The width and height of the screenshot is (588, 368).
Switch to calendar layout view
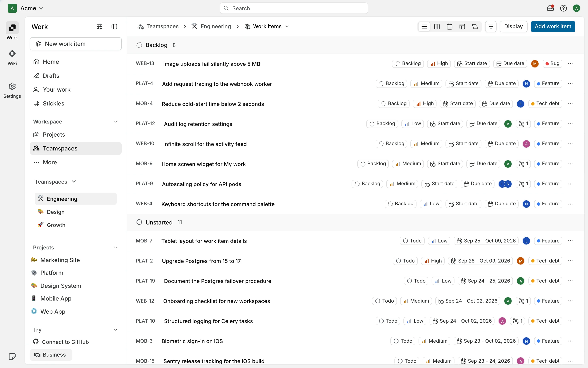(x=450, y=27)
